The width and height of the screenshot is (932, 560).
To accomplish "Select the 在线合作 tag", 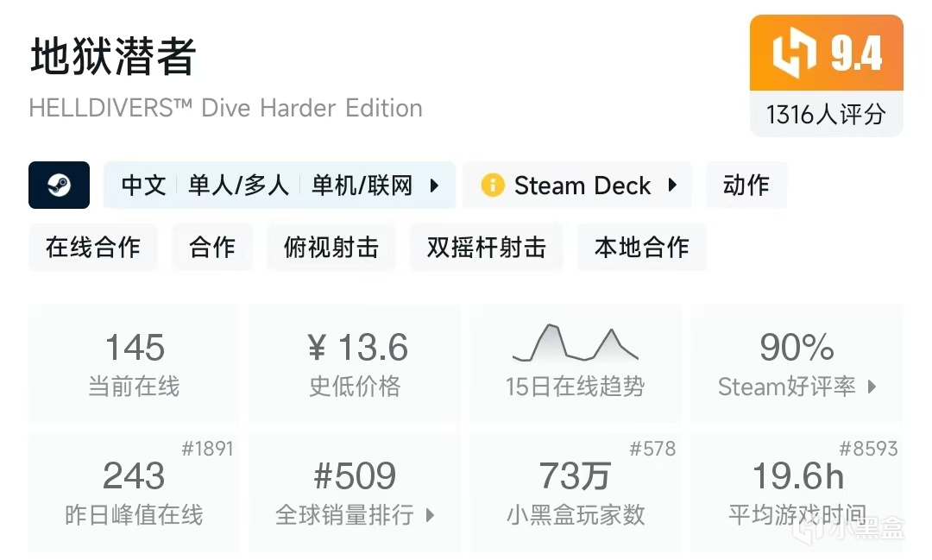I will coord(93,248).
